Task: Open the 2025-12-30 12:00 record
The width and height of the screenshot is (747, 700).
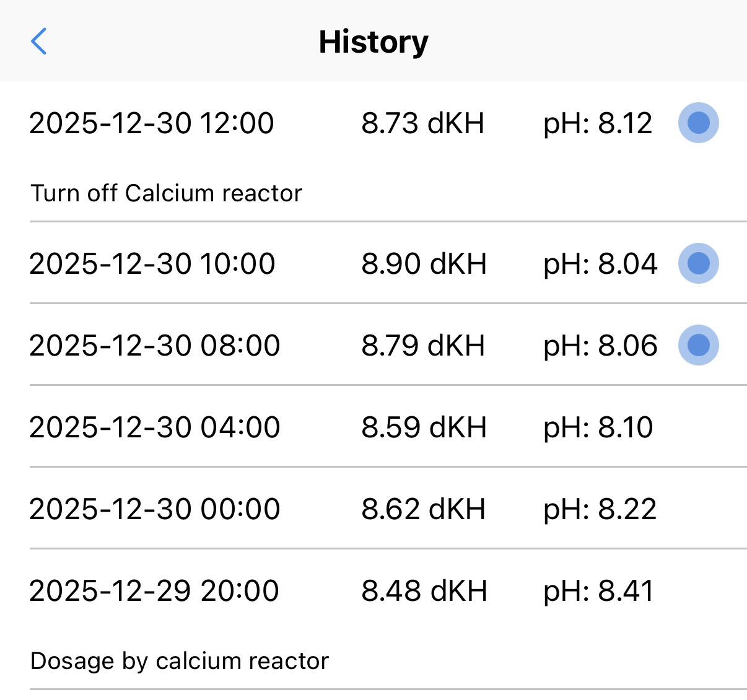Action: tap(152, 123)
